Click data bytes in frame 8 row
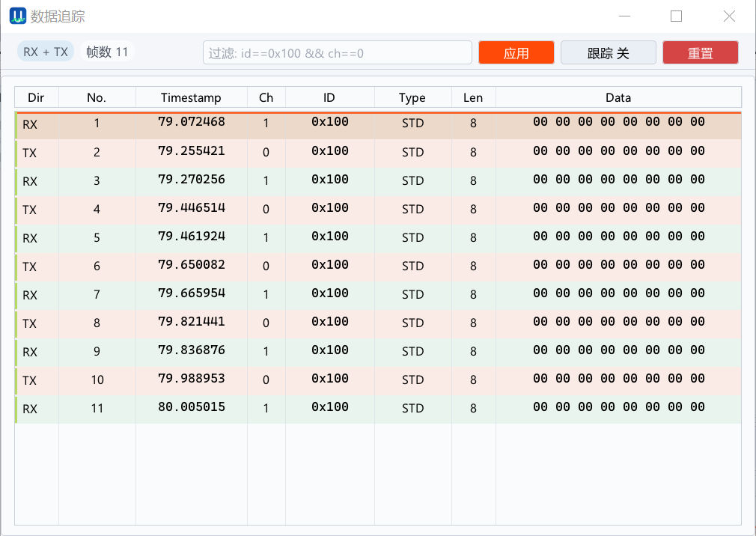Screen dimensions: 756x536 pyautogui.click(x=618, y=321)
